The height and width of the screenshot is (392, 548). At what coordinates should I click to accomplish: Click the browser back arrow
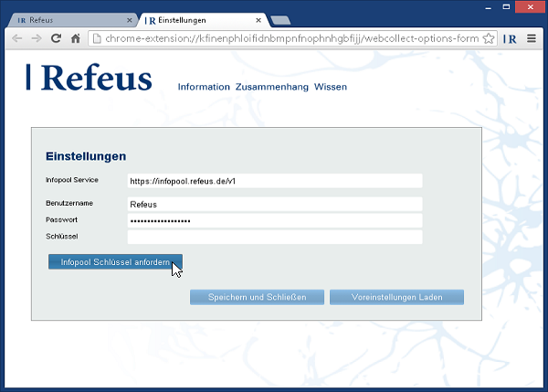16,39
